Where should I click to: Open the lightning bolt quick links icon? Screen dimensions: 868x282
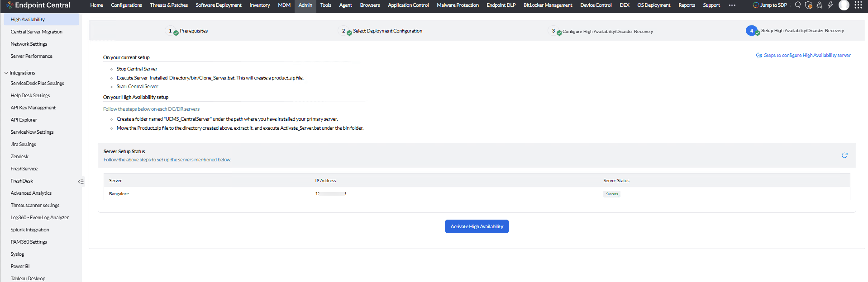[x=830, y=5]
